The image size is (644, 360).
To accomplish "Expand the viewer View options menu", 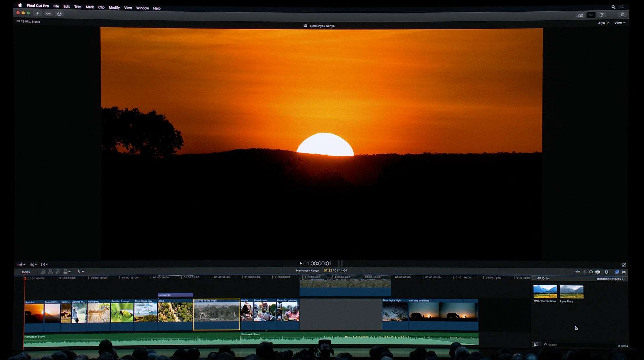I will point(619,23).
